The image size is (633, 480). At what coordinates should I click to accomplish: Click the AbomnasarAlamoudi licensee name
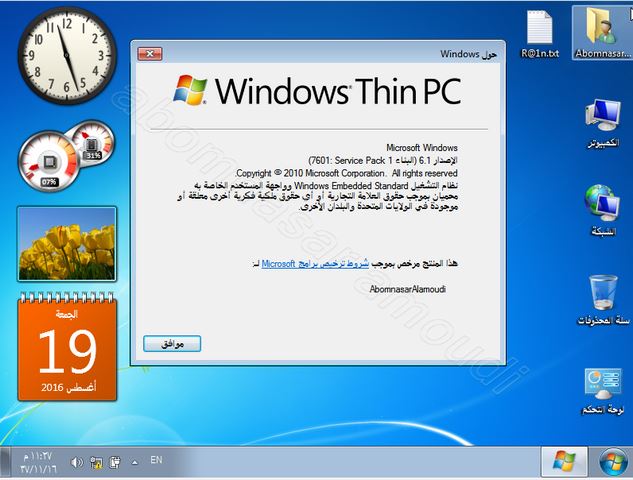tap(408, 289)
